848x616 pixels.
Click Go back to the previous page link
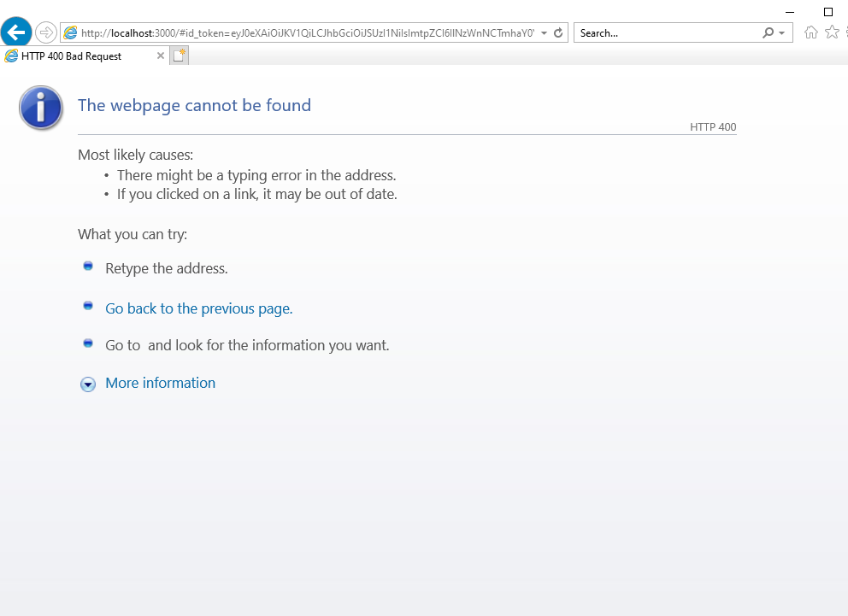pyautogui.click(x=198, y=308)
